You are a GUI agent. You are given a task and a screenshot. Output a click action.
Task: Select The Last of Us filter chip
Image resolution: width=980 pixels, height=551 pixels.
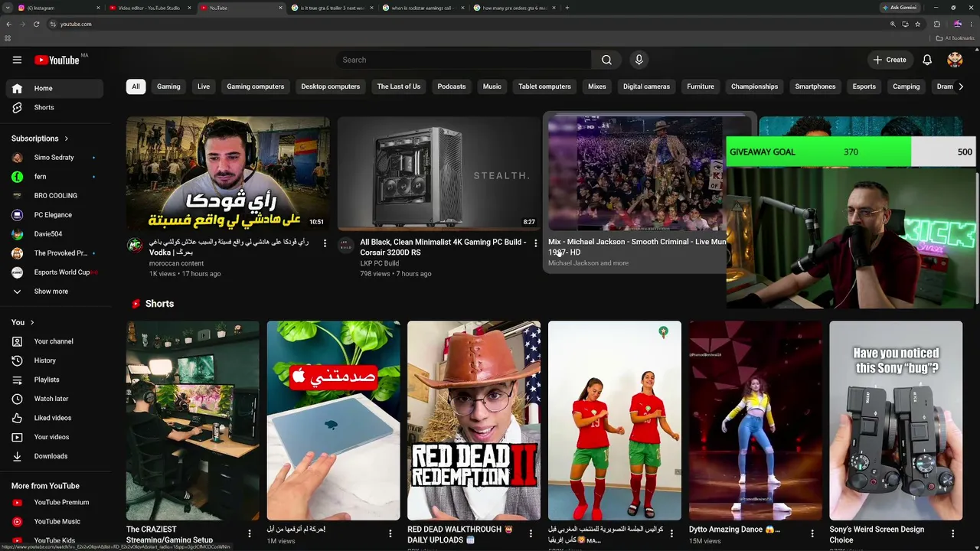[399, 86]
